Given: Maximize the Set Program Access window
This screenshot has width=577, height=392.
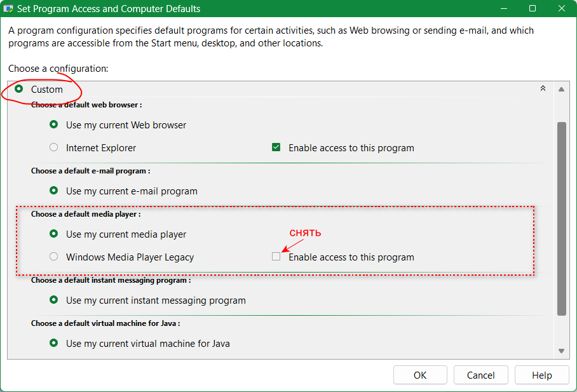Looking at the screenshot, I should point(533,8).
